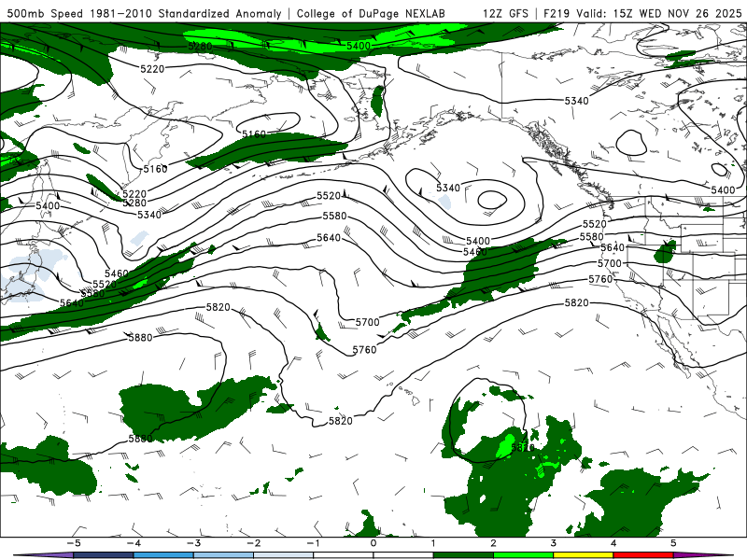Click the positive 1 label on the color scale
The height and width of the screenshot is (560, 747).
[x=433, y=543]
